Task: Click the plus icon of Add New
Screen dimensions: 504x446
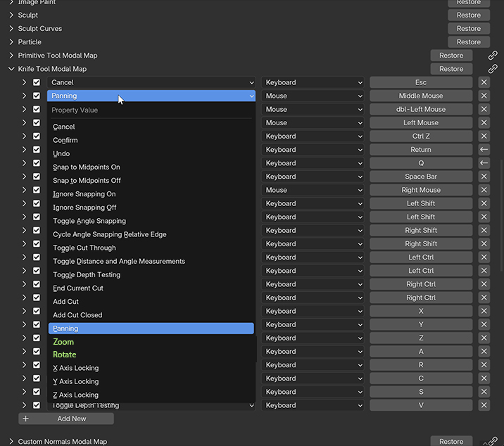Action: point(26,419)
